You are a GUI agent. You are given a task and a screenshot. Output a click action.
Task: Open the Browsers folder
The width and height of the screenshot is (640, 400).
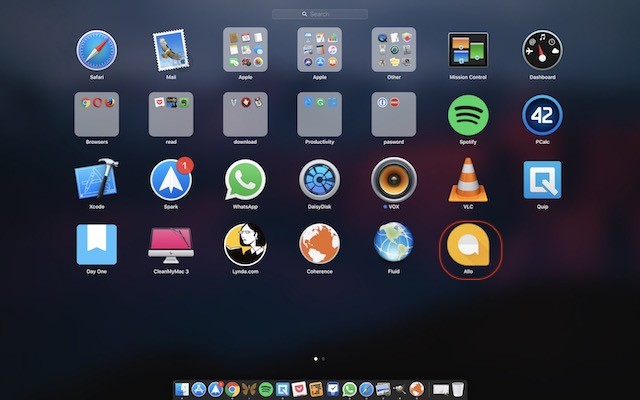[x=97, y=114]
